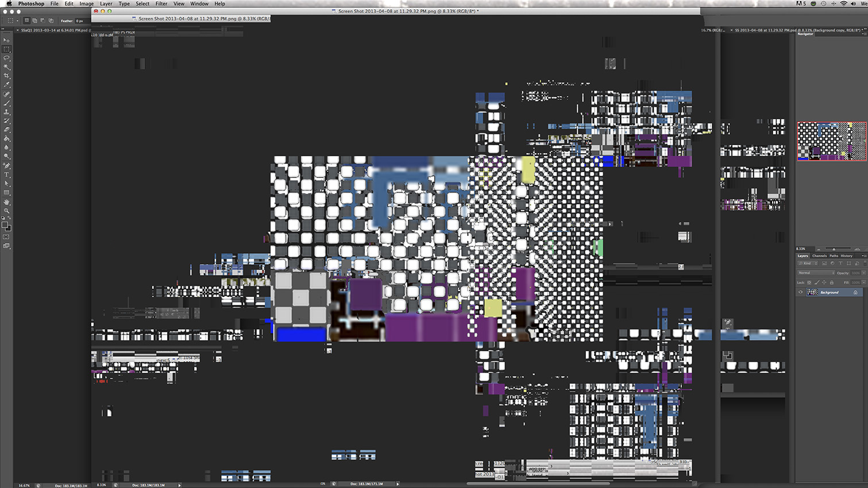Switch to the Hand tool

click(6, 202)
